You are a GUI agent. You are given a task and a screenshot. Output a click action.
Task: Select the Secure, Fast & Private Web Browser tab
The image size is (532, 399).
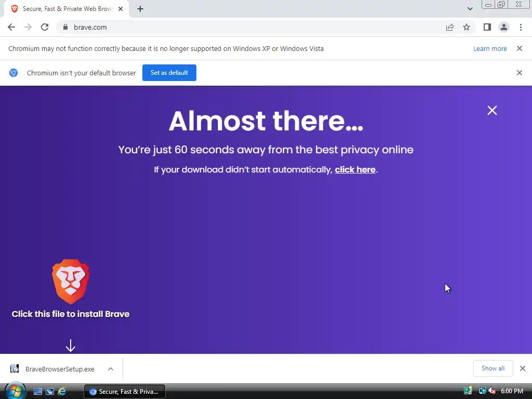[x=67, y=9]
